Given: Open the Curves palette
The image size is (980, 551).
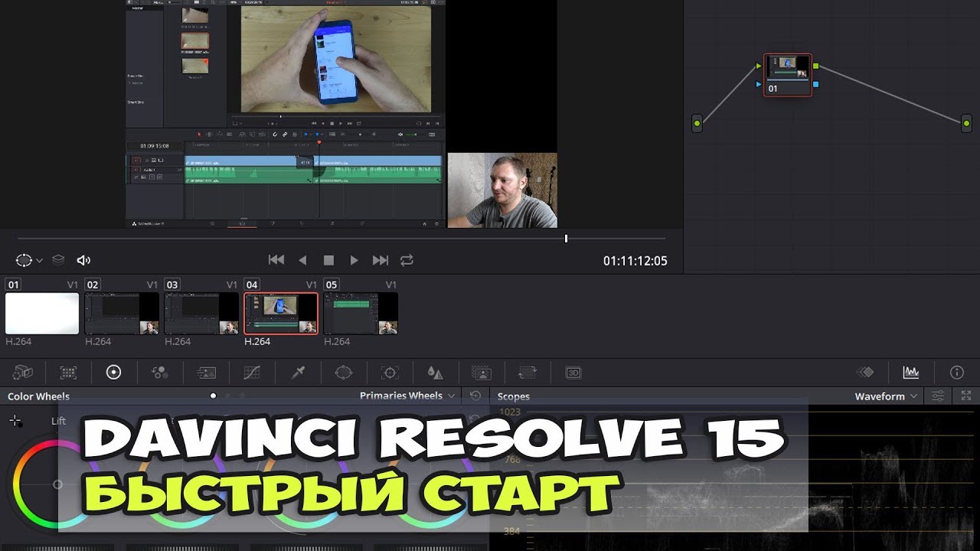Looking at the screenshot, I should [x=252, y=373].
